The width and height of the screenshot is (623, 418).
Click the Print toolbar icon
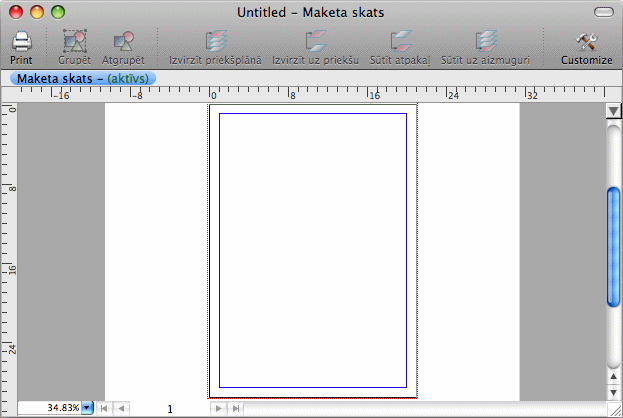click(21, 41)
